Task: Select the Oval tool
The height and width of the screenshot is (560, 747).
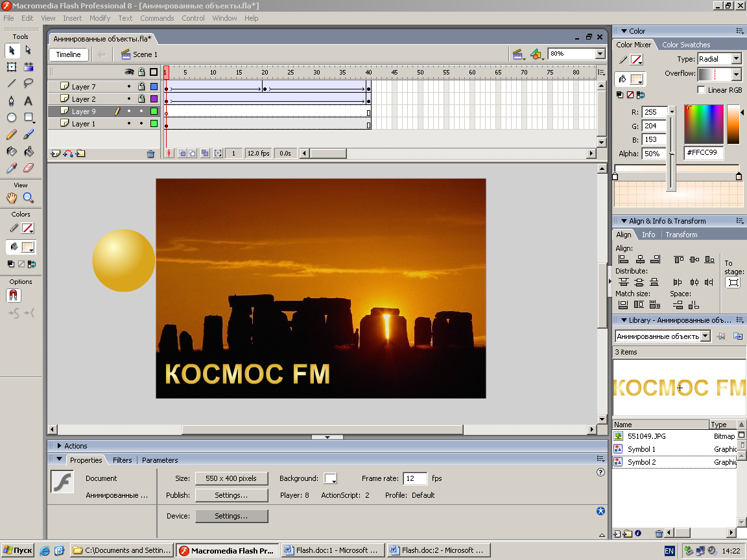Action: point(12,117)
